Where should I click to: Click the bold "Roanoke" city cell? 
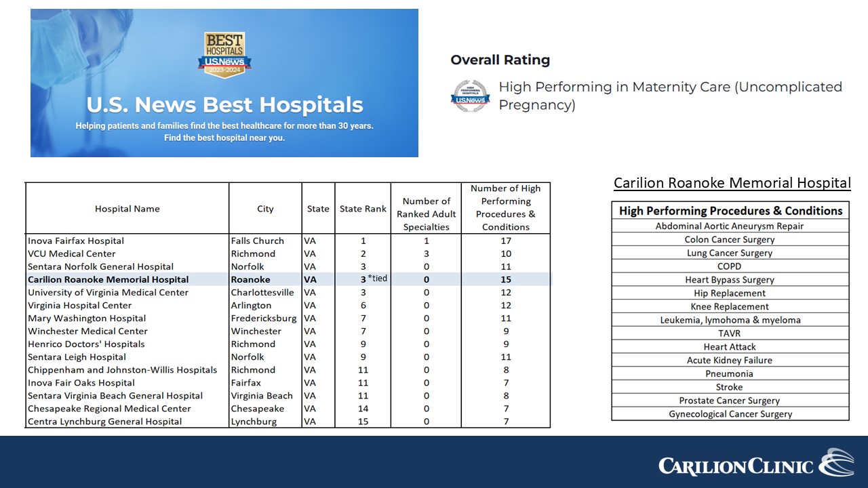coord(265,279)
